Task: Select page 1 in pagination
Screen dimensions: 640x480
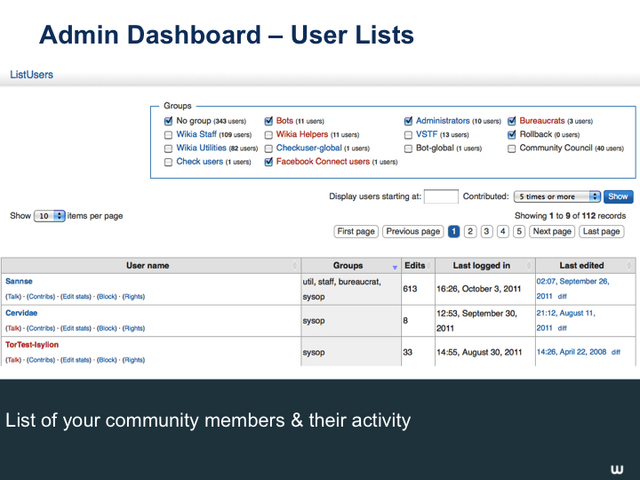Action: 453,231
